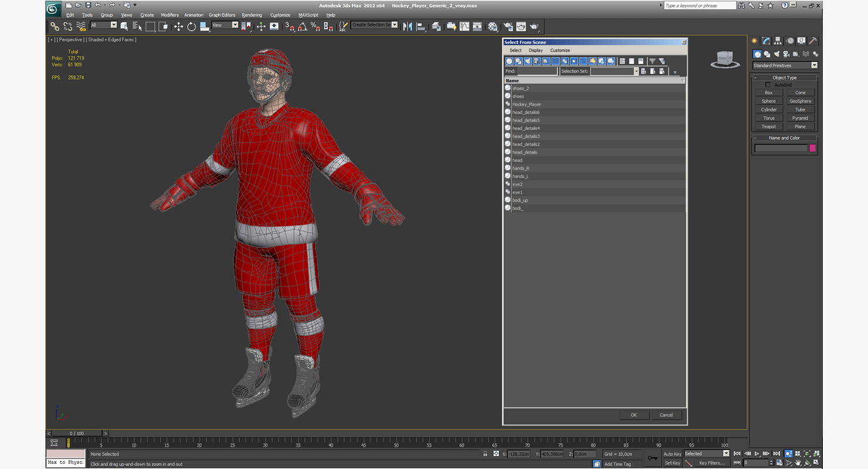Toggle the Auto Key button
The width and height of the screenshot is (868, 469).
tap(672, 454)
